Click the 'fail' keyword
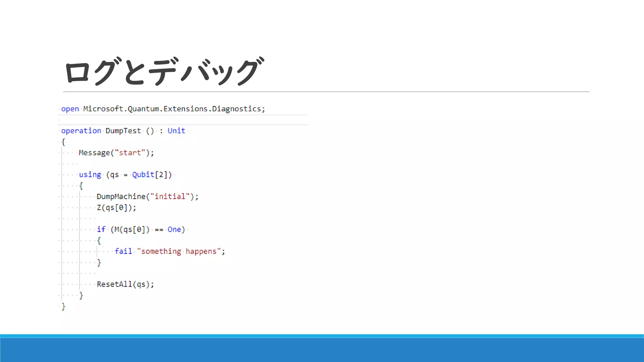Viewport: 644px width, 362px height. (123, 251)
